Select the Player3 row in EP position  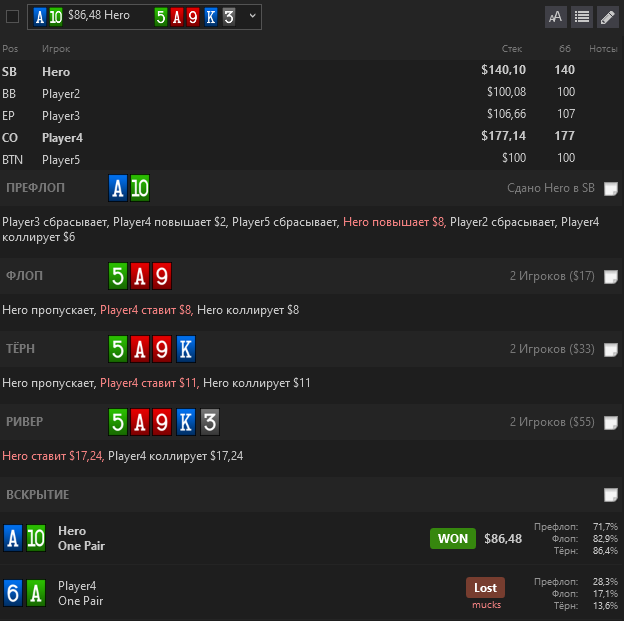(x=312, y=115)
